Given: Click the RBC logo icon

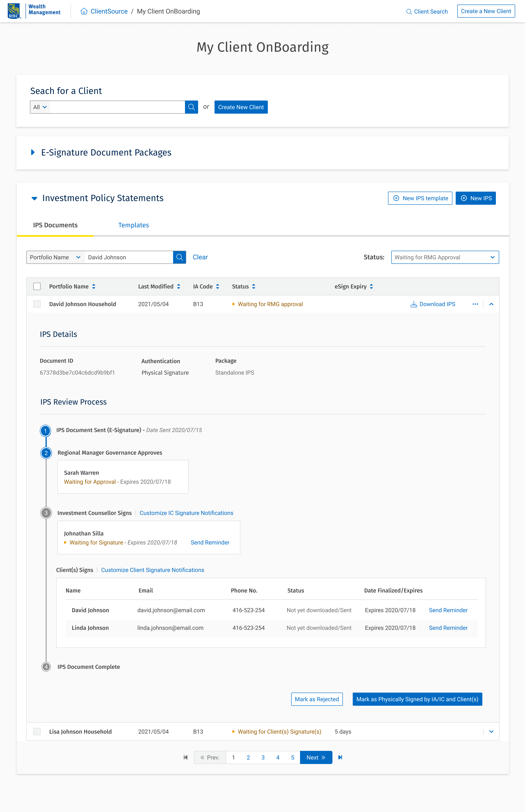Looking at the screenshot, I should click(14, 11).
